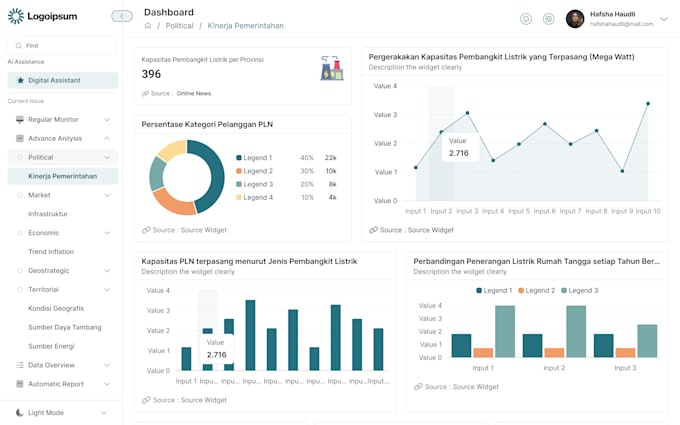Expand the Territorial chevron

click(x=107, y=290)
